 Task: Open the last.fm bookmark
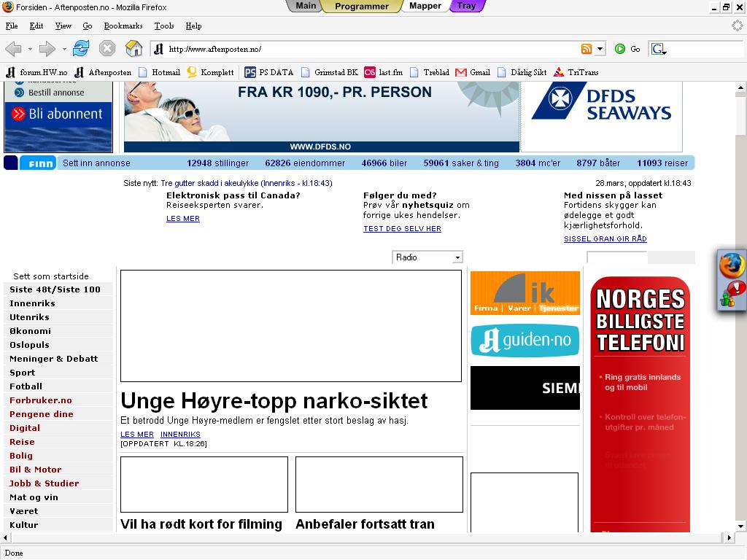click(384, 72)
